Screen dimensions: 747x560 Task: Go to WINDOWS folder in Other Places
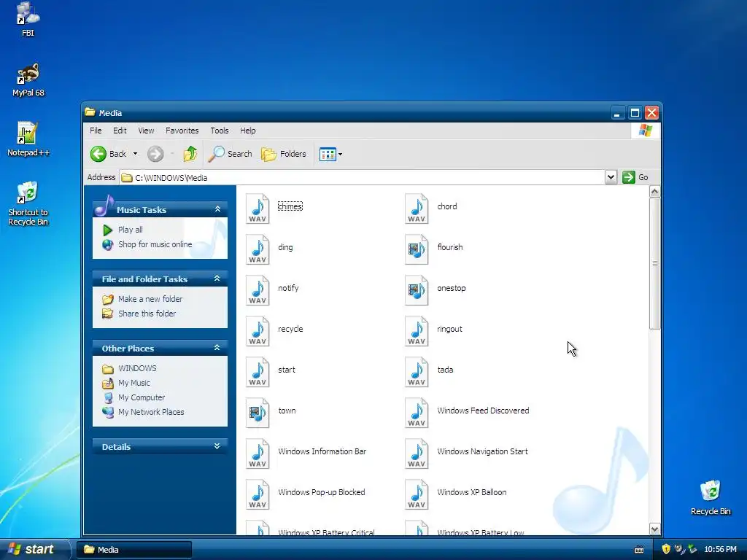click(x=137, y=368)
